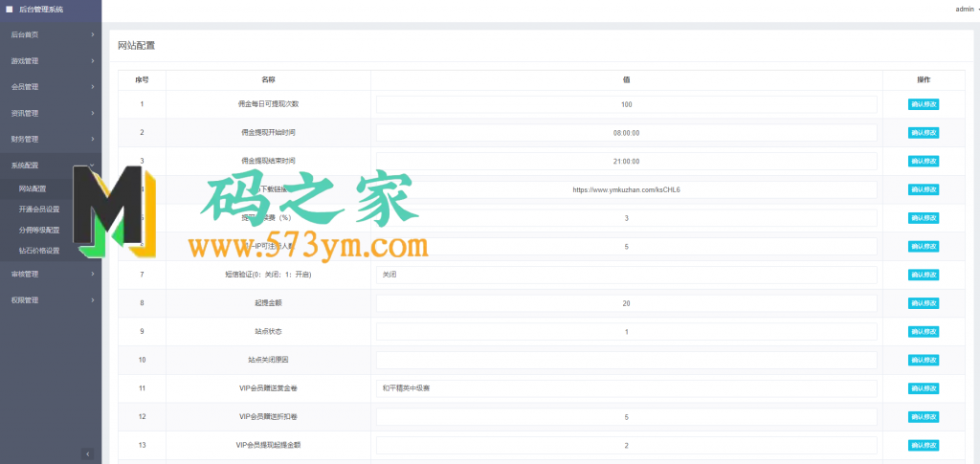980x464 pixels.
Task: Open the 审核管理 menu item
Action: point(51,274)
